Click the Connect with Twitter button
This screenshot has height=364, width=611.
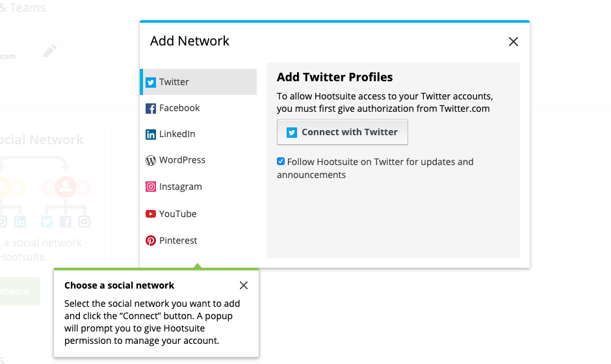[343, 132]
